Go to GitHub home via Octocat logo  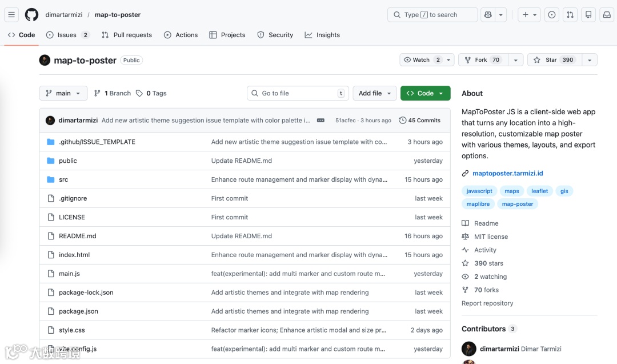pyautogui.click(x=31, y=14)
